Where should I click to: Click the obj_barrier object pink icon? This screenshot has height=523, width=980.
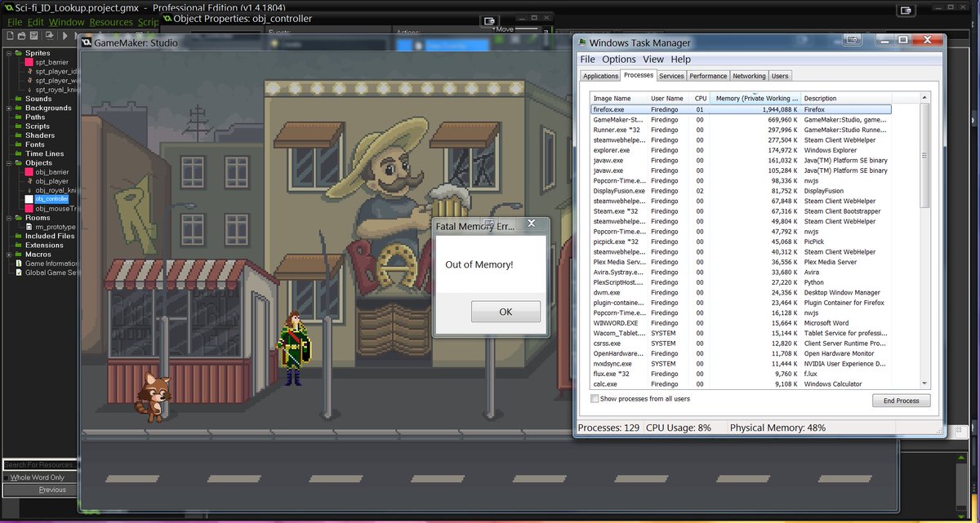(x=29, y=172)
